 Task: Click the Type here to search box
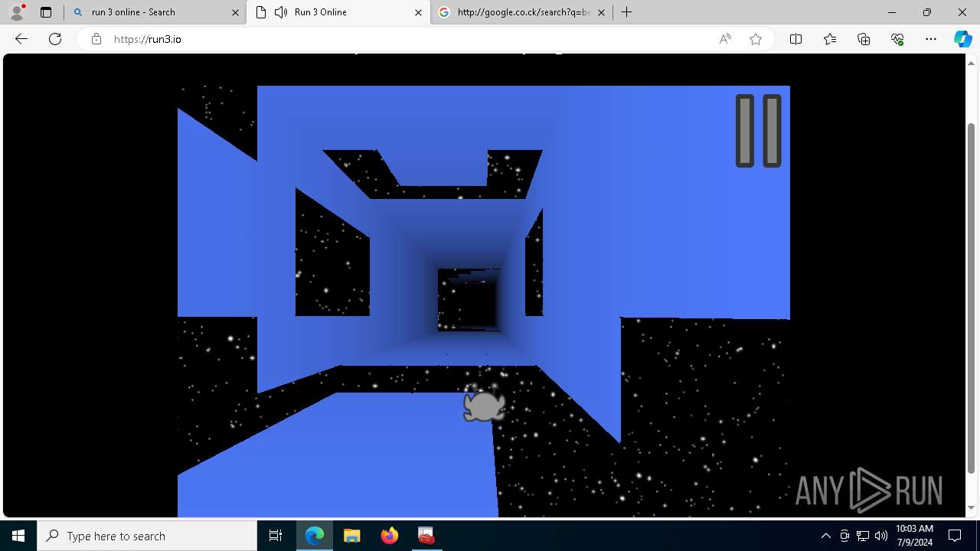pos(147,536)
